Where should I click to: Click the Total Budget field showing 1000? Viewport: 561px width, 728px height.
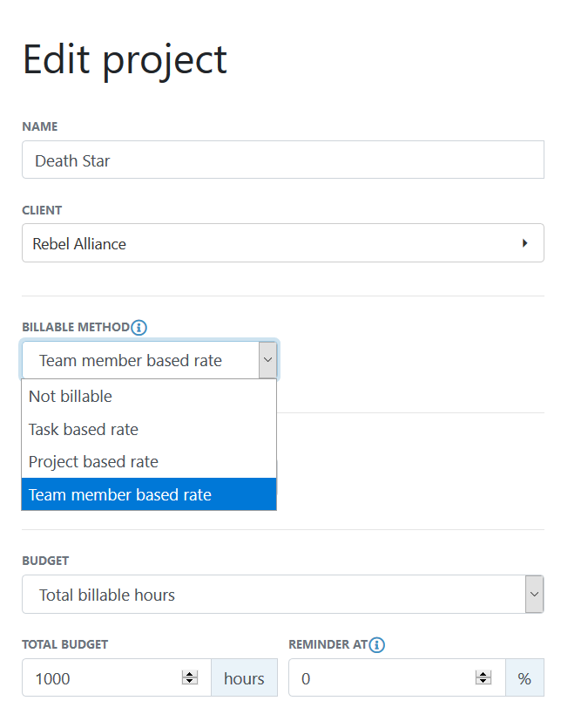pyautogui.click(x=96, y=677)
